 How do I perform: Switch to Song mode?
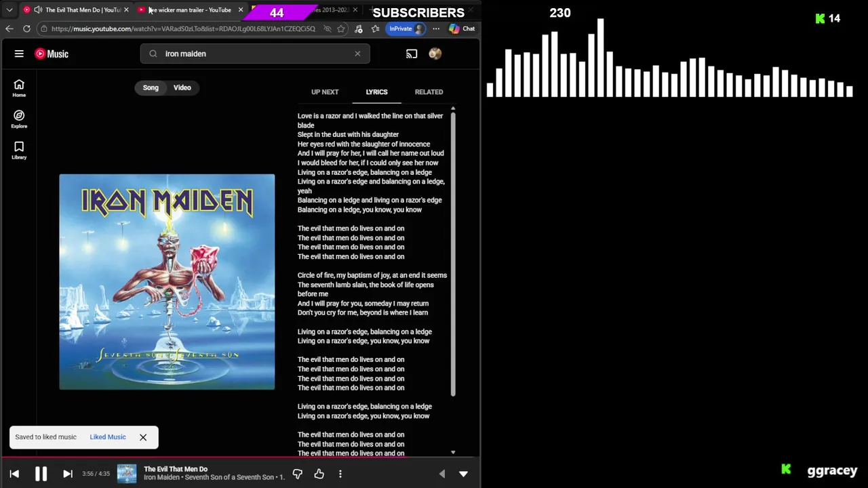(x=151, y=87)
